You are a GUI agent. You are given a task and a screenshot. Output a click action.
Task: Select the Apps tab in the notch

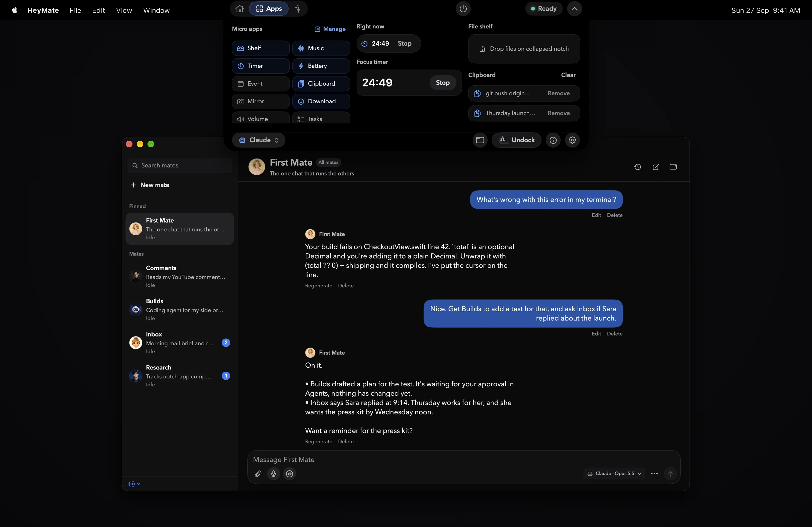[x=269, y=9]
